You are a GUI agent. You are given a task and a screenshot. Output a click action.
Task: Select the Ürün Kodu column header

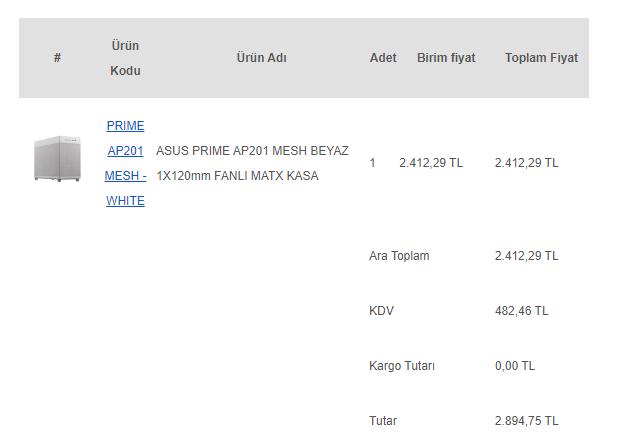click(x=125, y=58)
